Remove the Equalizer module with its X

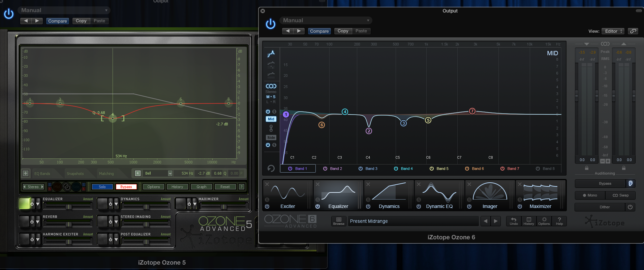(317, 184)
